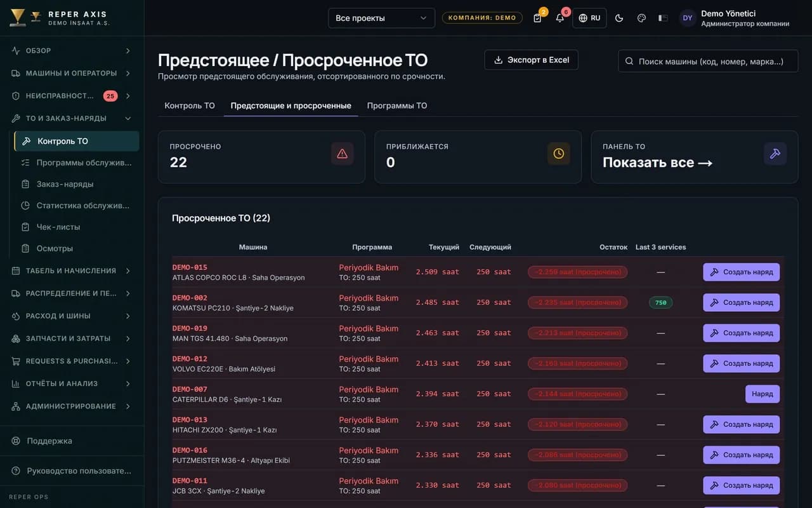Click the Неисправности shield icon
The width and height of the screenshot is (812, 508).
click(16, 96)
